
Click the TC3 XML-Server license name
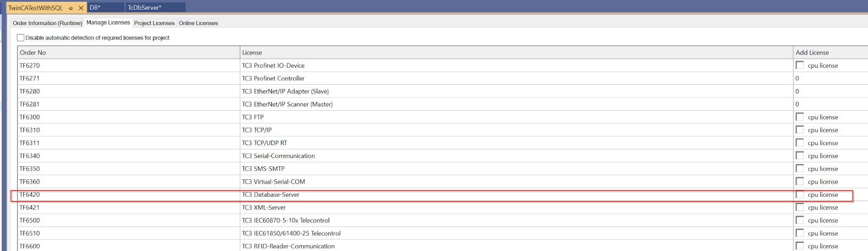[x=264, y=208]
